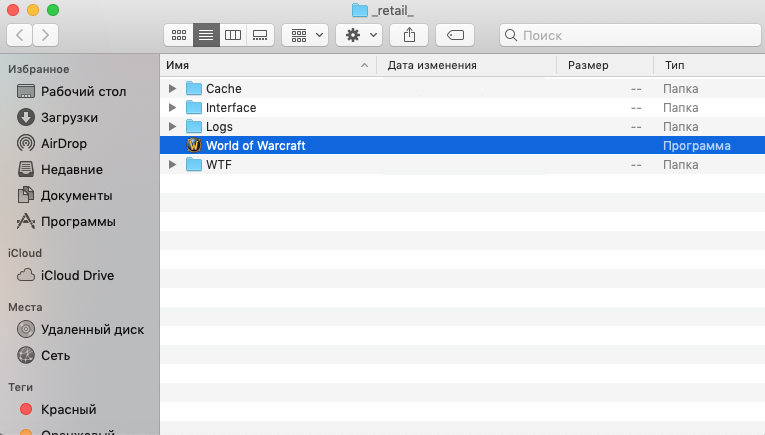Go back with the left arrow button

[x=20, y=35]
